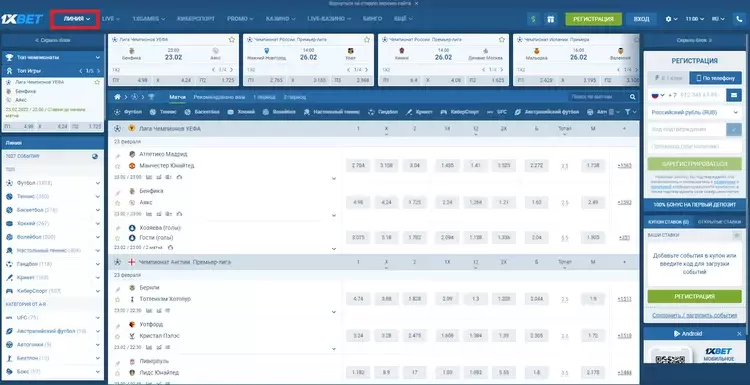This screenshot has width=750, height=385.
Task: Select Крикет in the sport filter bar
Action: (x=419, y=112)
